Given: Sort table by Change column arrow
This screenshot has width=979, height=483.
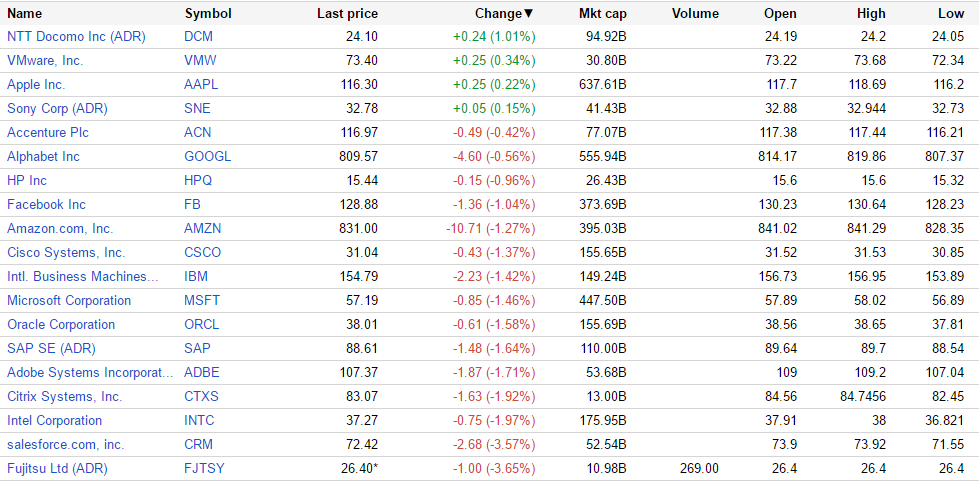Looking at the screenshot, I should tap(529, 14).
